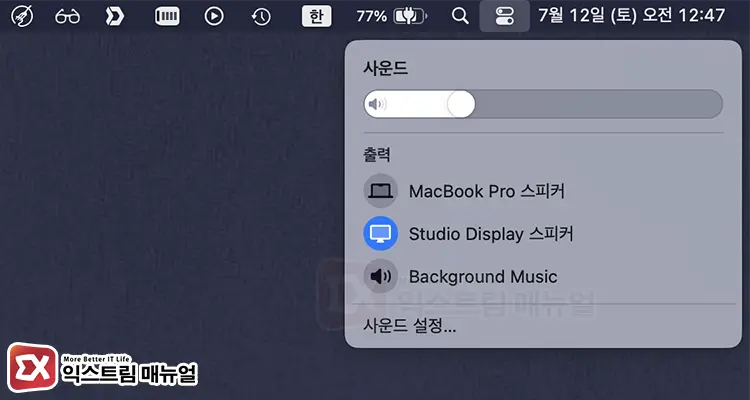Click the play circle menu bar icon
The height and width of the screenshot is (400, 750).
(214, 17)
